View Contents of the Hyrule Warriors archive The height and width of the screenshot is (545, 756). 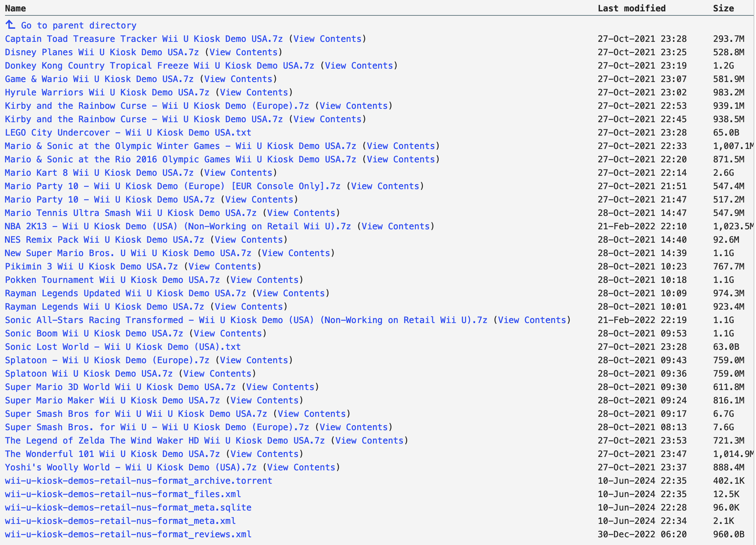pos(254,92)
